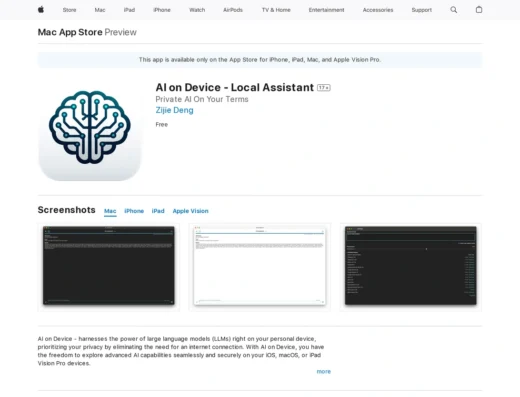Open the iPad nav menu item
Viewport: 520px width, 397px height.
pos(129,10)
